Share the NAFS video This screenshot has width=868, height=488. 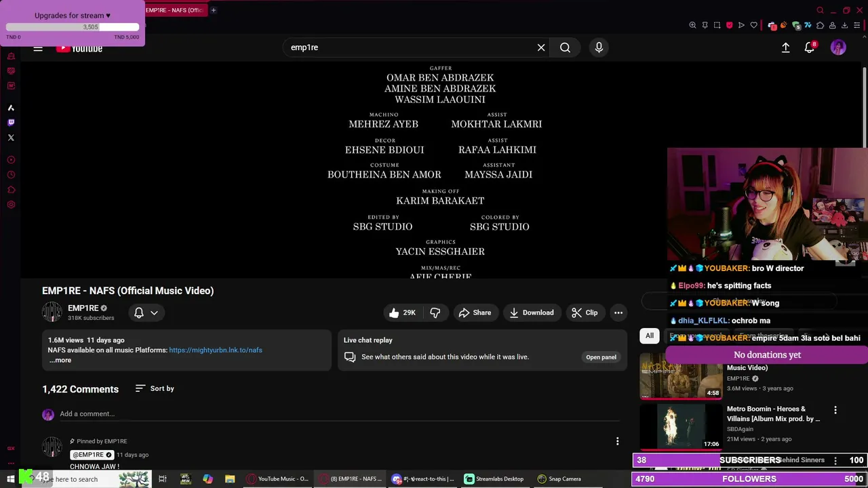[475, 312]
